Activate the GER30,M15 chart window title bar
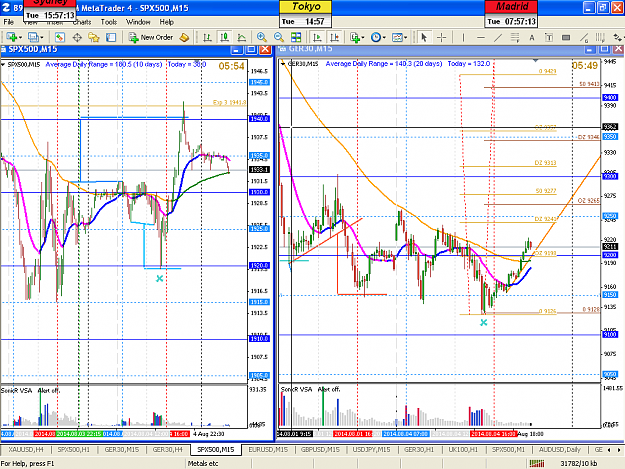This screenshot has width=625, height=469. [x=430, y=49]
